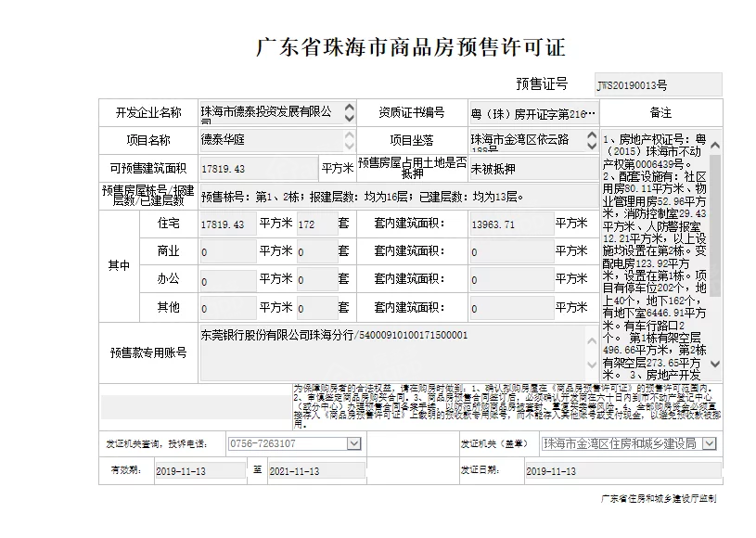Screen dimensions: 756x538
Task: Click 住宅 area field 17819.43
Action: tap(228, 224)
